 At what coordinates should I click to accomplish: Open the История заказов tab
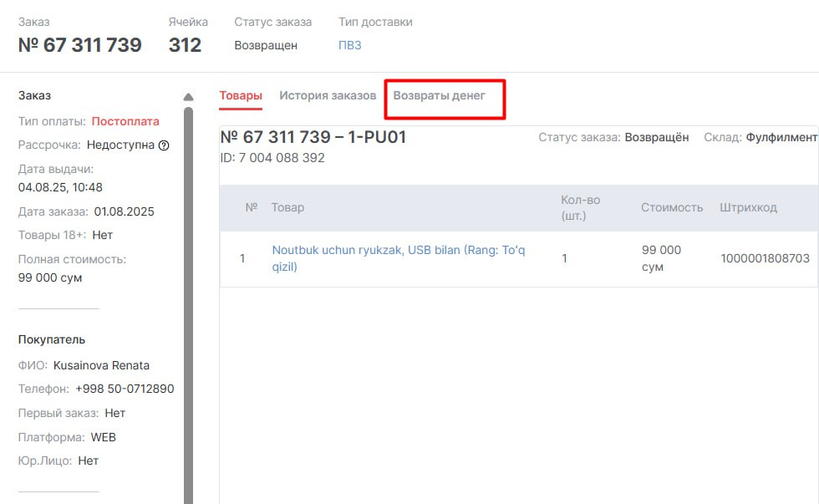tap(328, 95)
